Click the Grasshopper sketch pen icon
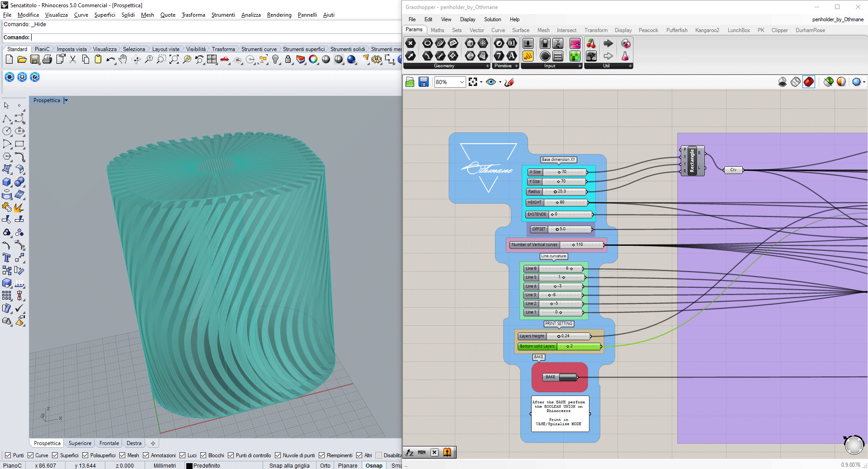 (509, 82)
